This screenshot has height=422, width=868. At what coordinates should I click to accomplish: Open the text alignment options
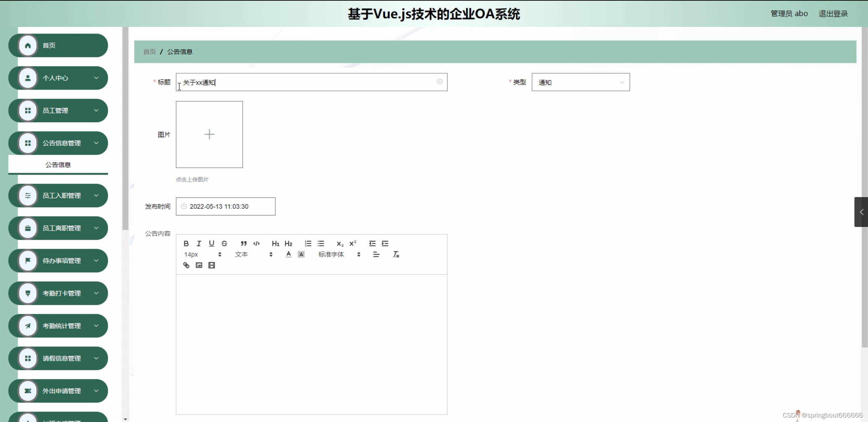[x=376, y=254]
